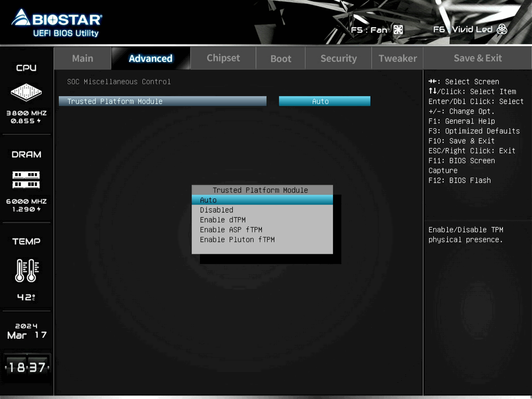Go to the Boot tab
532x399 pixels.
281,58
